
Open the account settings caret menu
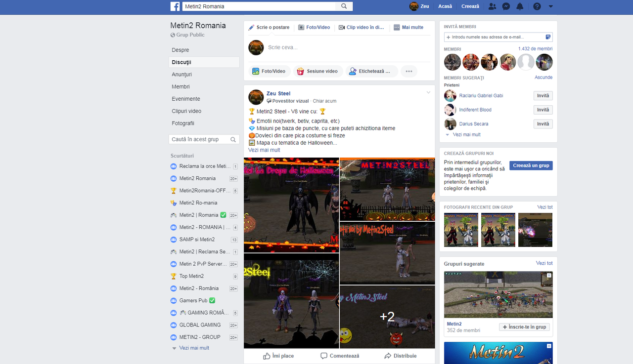coord(551,6)
